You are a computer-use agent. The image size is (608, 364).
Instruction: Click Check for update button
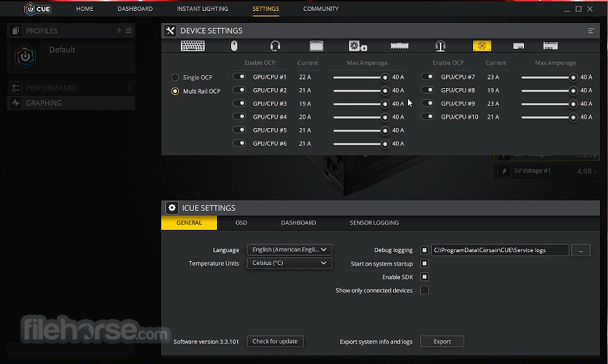pyautogui.click(x=275, y=341)
